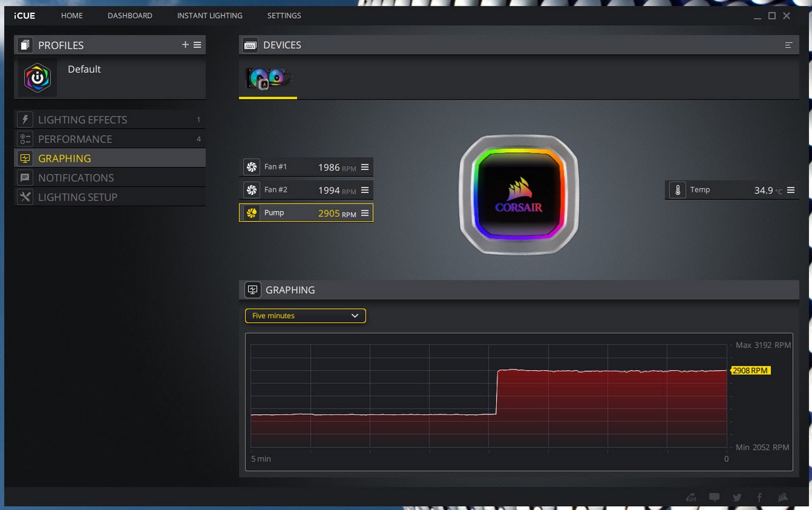This screenshot has height=510, width=812.
Task: Select the Fan #1 1986 RPM reading
Action: (337, 167)
